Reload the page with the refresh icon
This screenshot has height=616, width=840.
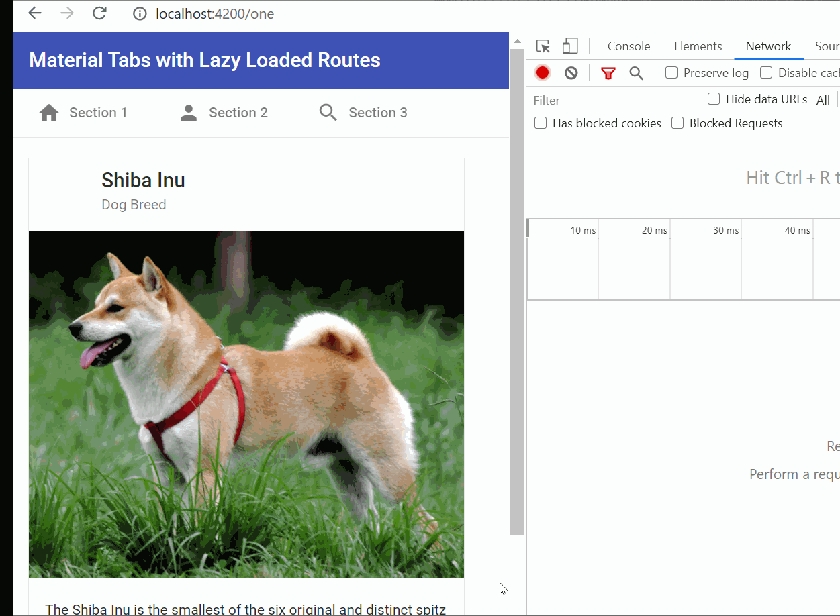pyautogui.click(x=99, y=13)
